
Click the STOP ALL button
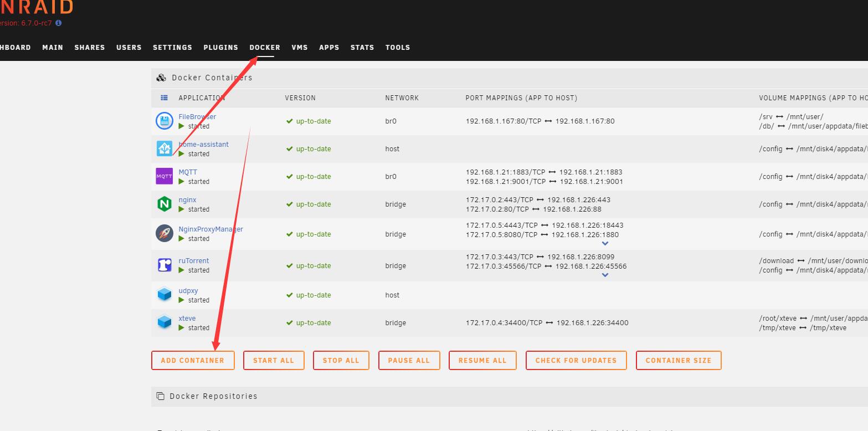[341, 360]
